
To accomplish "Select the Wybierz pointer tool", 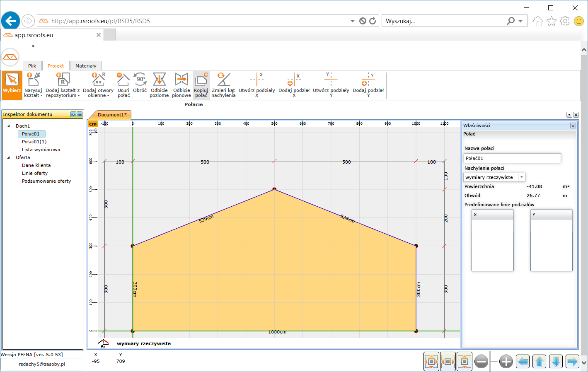I will [12, 85].
